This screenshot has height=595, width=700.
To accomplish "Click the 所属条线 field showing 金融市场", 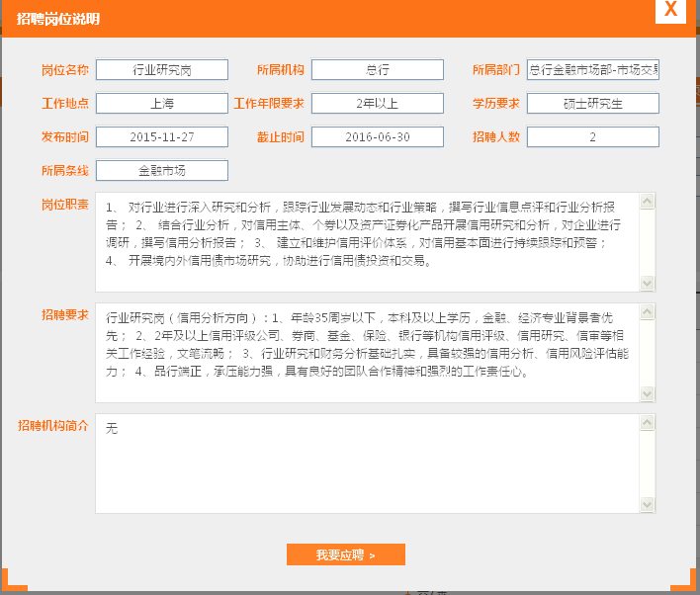I will point(162,171).
